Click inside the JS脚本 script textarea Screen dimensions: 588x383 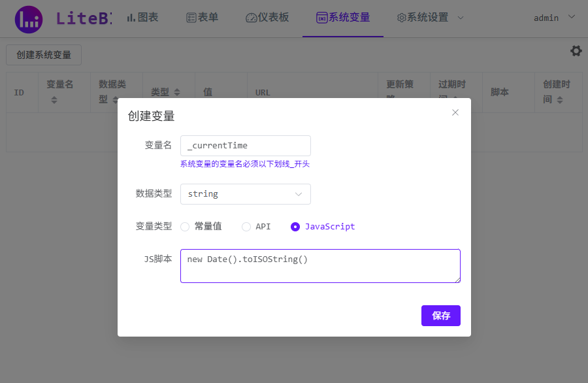[x=320, y=265]
